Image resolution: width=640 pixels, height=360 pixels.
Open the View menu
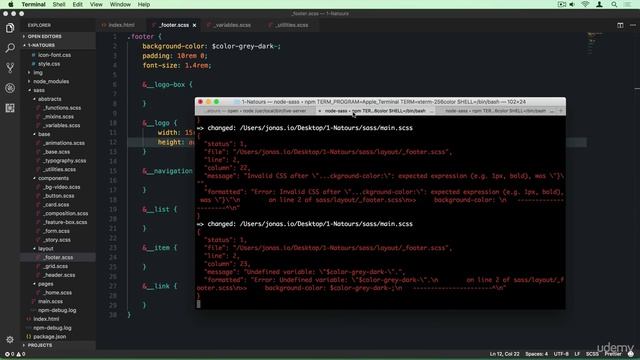click(96, 4)
